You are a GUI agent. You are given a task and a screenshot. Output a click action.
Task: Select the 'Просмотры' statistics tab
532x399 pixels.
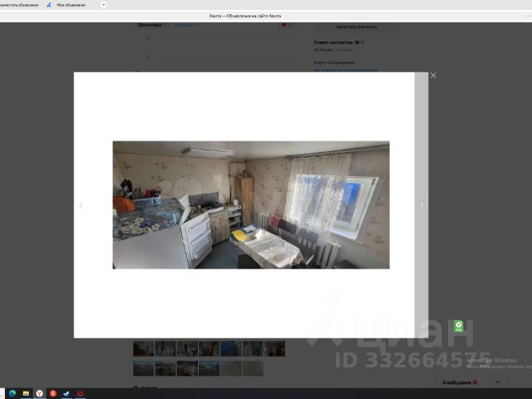pyautogui.click(x=150, y=25)
